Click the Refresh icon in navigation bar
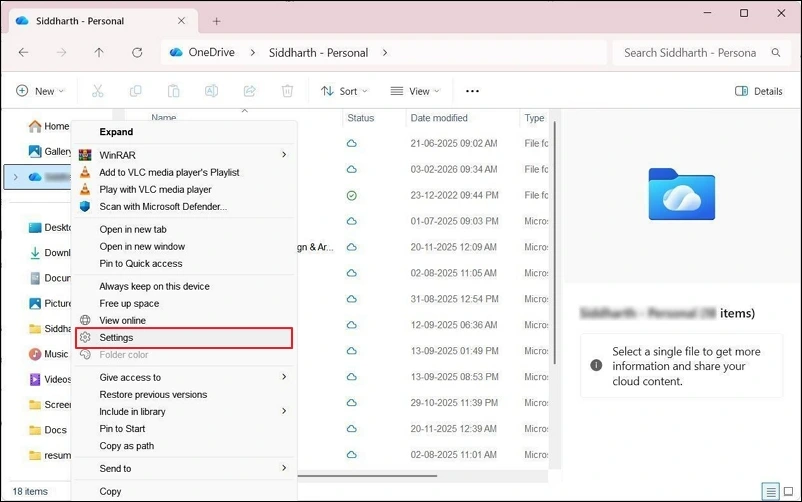This screenshot has width=802, height=502. click(x=136, y=53)
